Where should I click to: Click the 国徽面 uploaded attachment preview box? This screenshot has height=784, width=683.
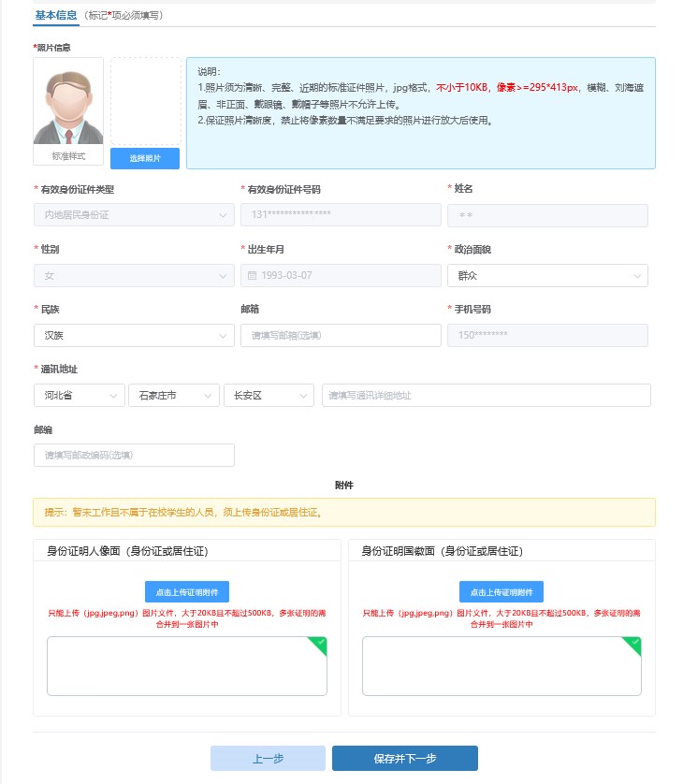point(501,666)
